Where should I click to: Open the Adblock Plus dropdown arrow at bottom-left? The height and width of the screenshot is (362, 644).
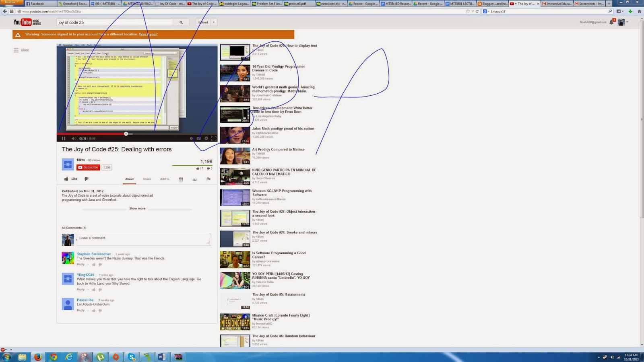coord(6,350)
